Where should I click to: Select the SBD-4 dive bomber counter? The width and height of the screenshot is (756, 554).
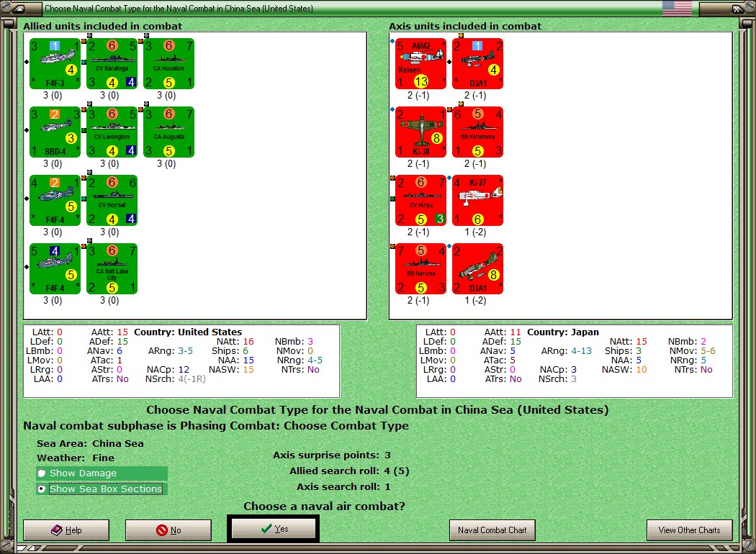[55, 132]
